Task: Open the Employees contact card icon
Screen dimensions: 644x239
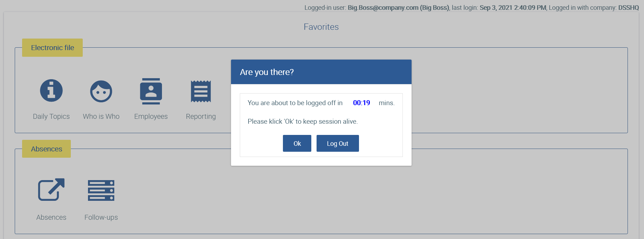Action: tap(151, 91)
